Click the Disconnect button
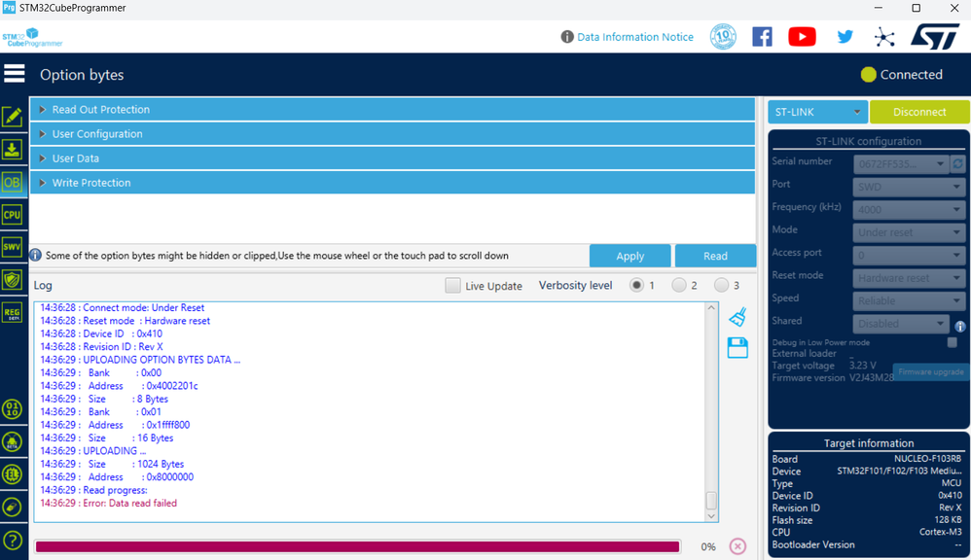The height and width of the screenshot is (560, 971). tap(919, 112)
